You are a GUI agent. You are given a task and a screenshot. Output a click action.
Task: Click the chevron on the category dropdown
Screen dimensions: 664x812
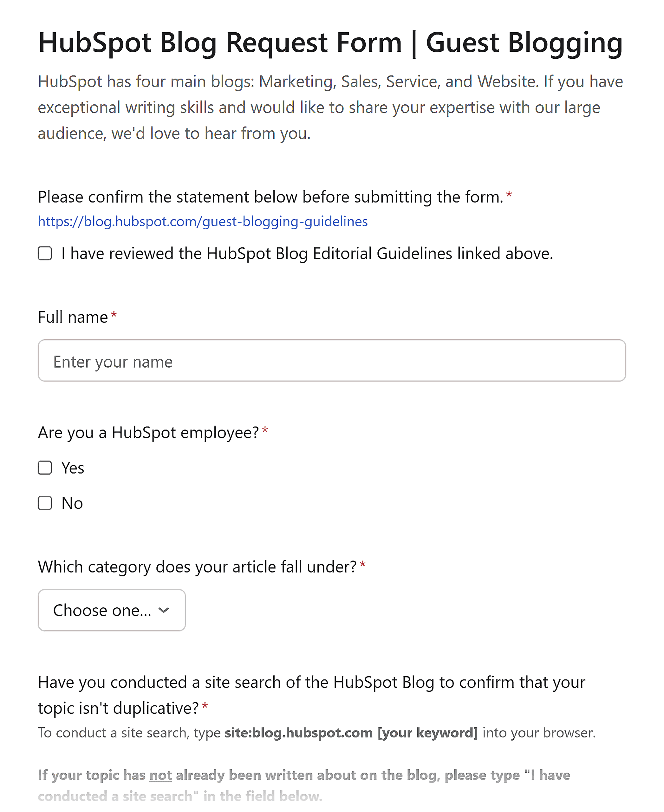(x=164, y=610)
